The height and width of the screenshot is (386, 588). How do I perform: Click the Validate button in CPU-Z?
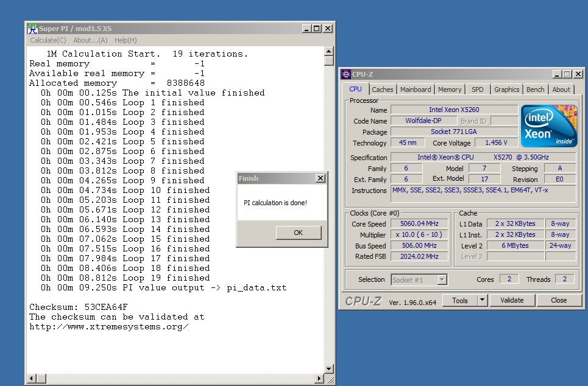(512, 300)
